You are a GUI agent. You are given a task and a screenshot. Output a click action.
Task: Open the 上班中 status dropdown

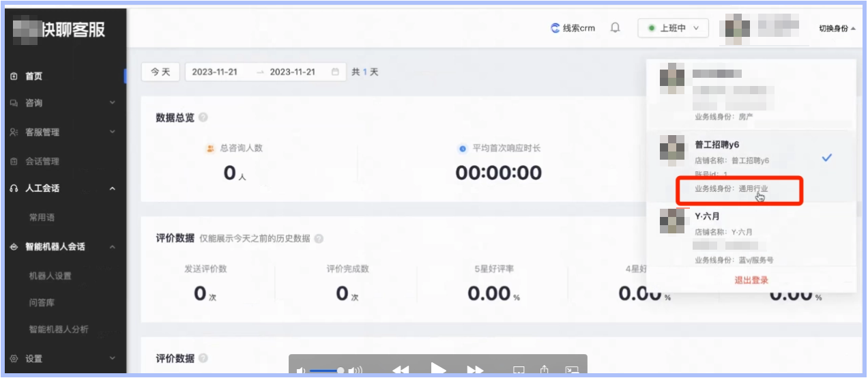click(673, 29)
